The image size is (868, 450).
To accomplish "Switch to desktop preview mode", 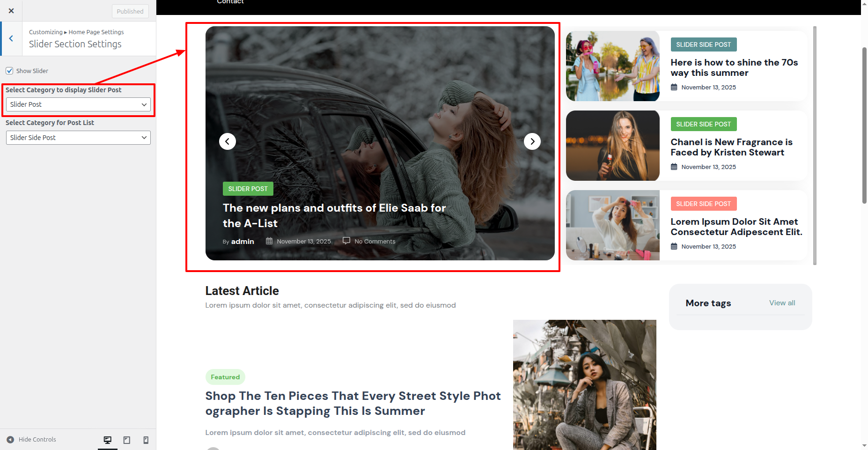I will tap(108, 440).
